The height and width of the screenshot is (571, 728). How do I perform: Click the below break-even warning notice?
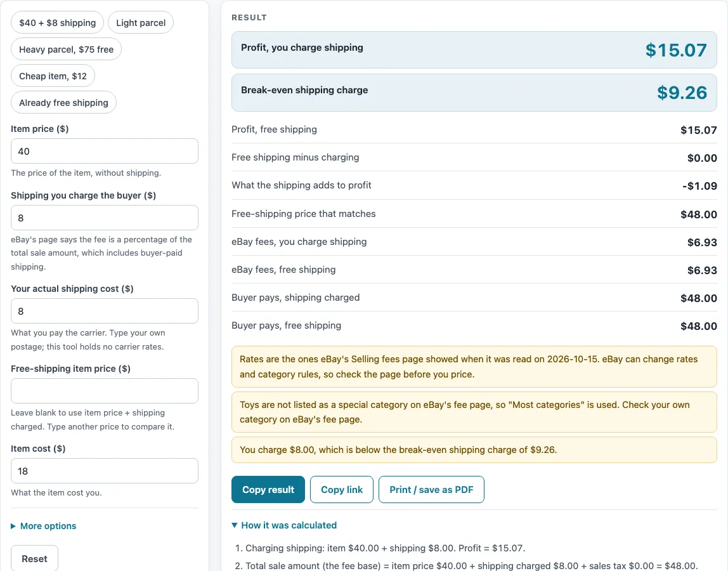(474, 450)
